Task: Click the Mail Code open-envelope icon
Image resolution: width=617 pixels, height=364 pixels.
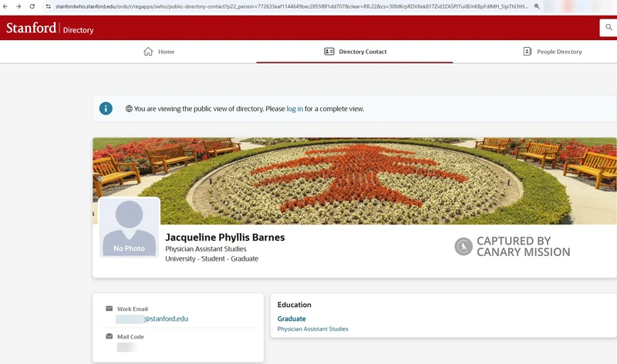Action: coord(109,336)
